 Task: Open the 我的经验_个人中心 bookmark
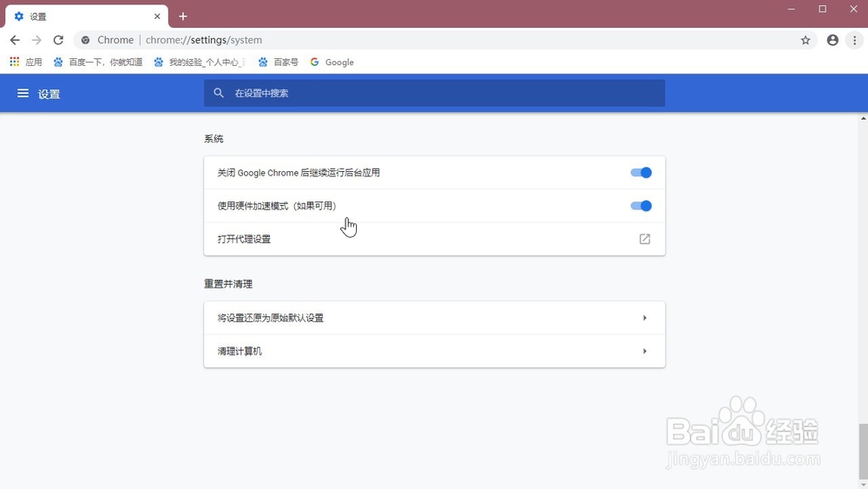coord(200,62)
